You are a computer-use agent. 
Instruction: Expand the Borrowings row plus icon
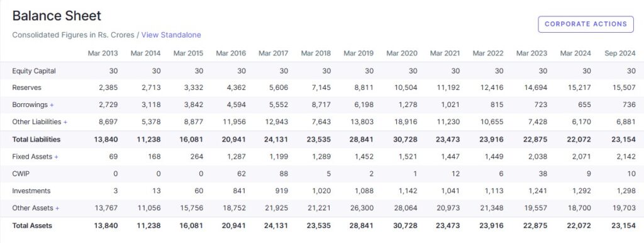[52, 105]
